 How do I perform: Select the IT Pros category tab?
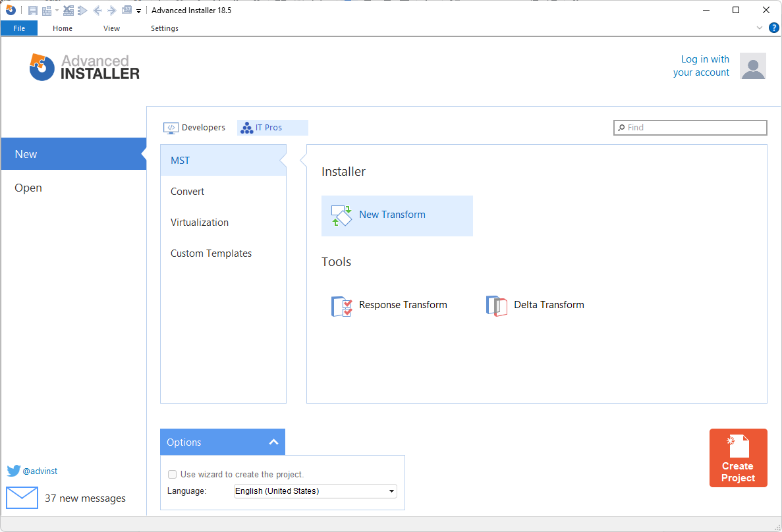click(272, 128)
